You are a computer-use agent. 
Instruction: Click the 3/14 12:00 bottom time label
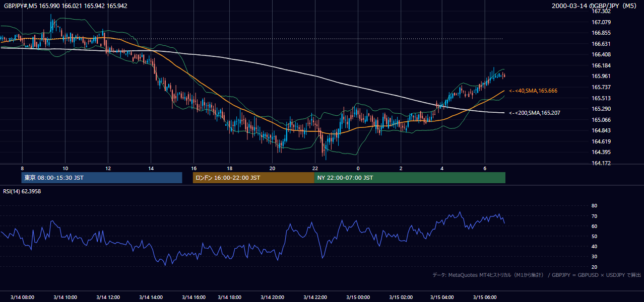click(x=108, y=297)
